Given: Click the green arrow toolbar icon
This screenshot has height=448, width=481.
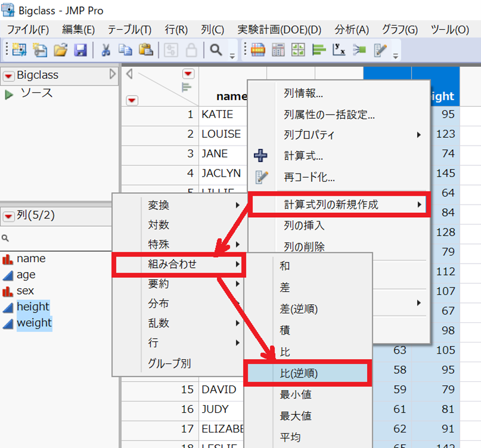Looking at the screenshot, I should point(359,50).
